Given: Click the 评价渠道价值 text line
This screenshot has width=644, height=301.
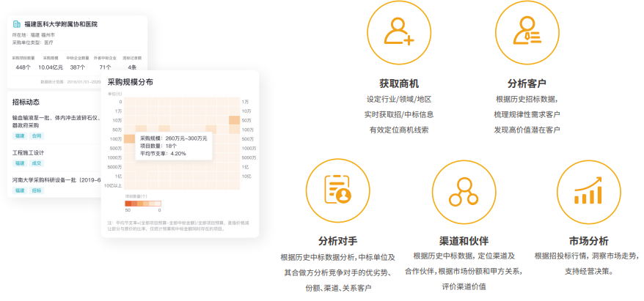Looking at the screenshot, I should [464, 286].
